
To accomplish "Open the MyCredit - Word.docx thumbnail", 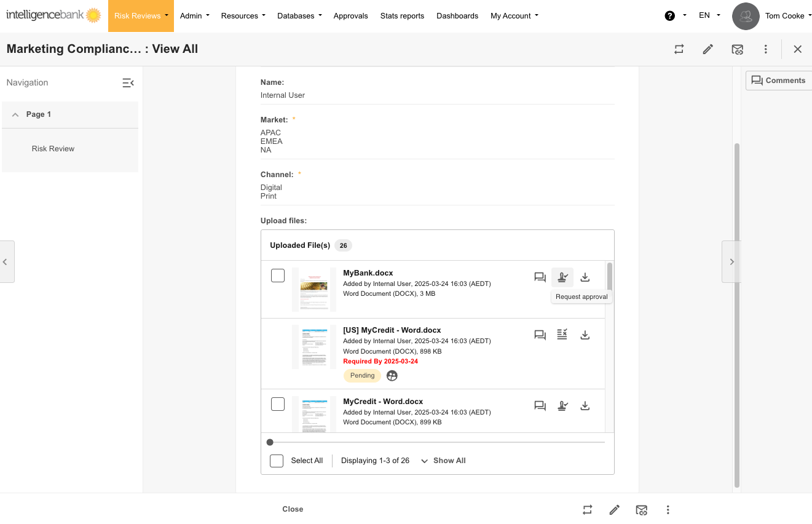I will click(314, 415).
